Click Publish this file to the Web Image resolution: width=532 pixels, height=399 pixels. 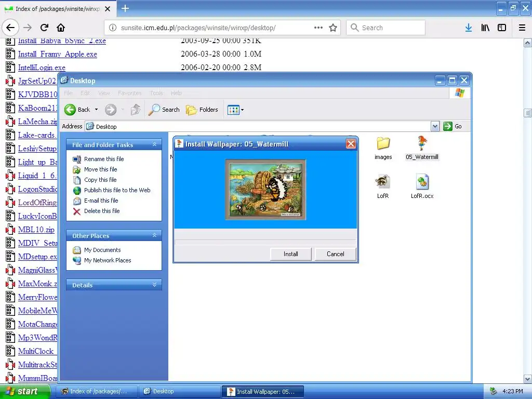117,190
